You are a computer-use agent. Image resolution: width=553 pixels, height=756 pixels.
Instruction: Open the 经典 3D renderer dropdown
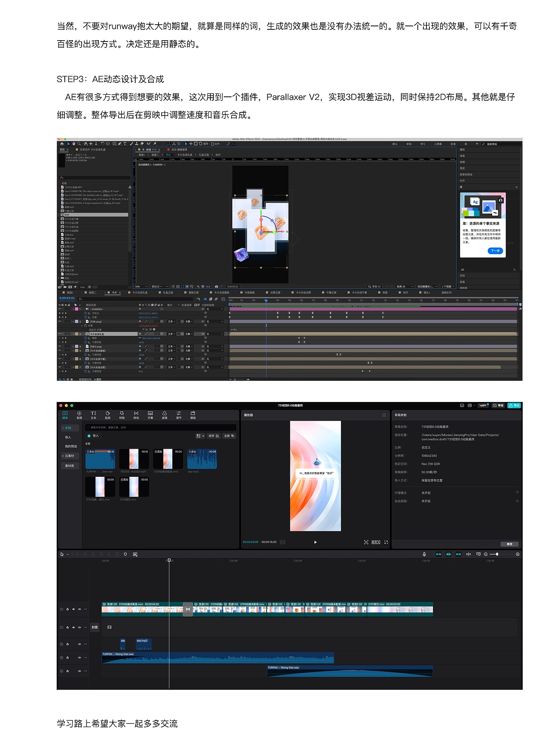pos(404,286)
